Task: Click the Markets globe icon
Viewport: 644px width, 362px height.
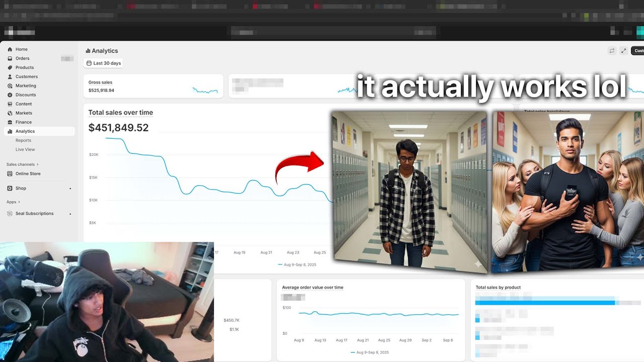Action: [10, 113]
